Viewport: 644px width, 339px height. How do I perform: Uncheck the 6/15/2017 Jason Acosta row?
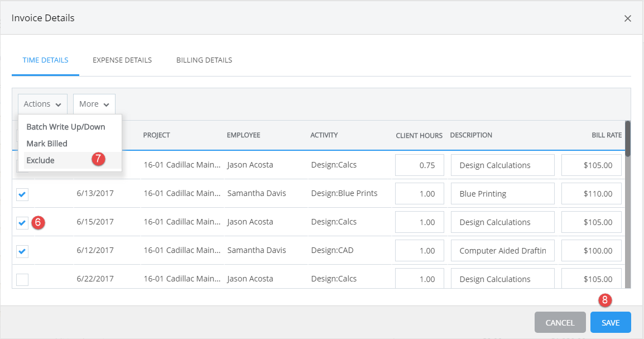pyautogui.click(x=22, y=222)
